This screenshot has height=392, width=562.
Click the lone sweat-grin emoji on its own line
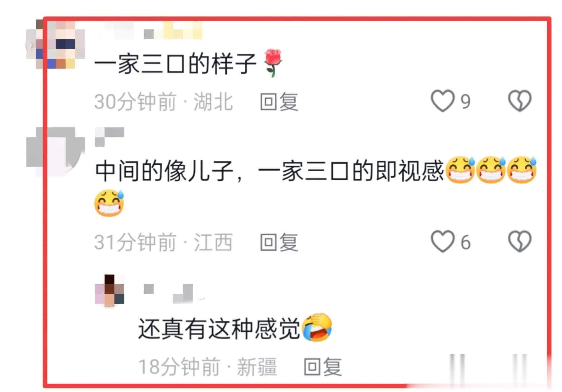click(x=109, y=203)
